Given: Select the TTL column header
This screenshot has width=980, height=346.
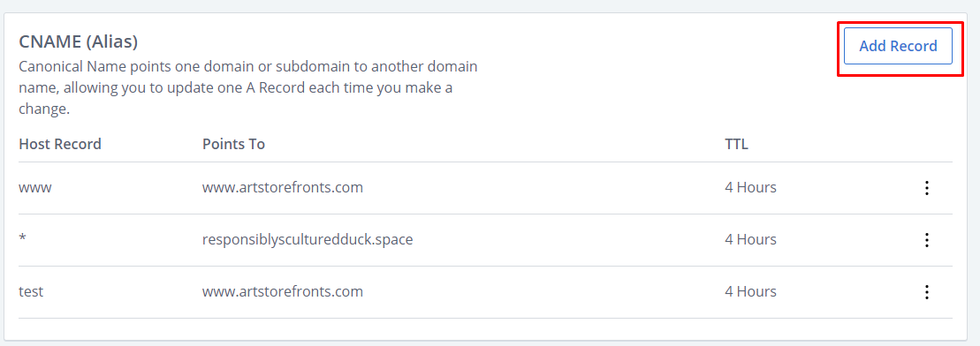Looking at the screenshot, I should pos(736,144).
